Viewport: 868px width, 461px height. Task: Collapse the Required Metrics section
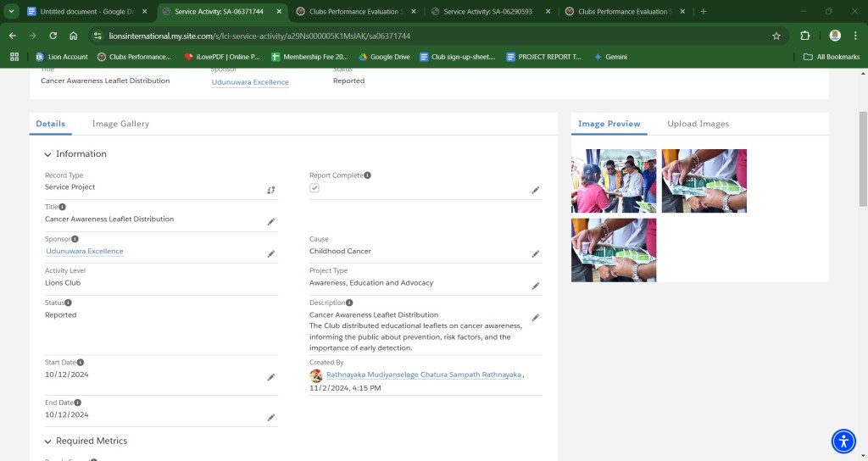tap(47, 442)
